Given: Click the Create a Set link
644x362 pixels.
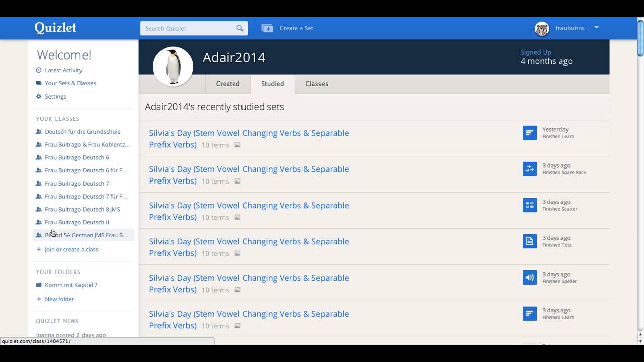Looking at the screenshot, I should [296, 28].
